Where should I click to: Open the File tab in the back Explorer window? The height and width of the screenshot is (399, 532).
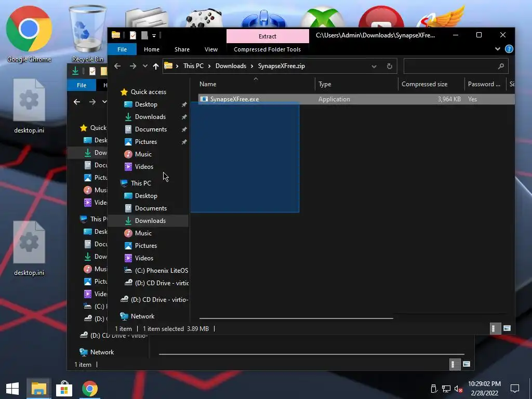(82, 85)
